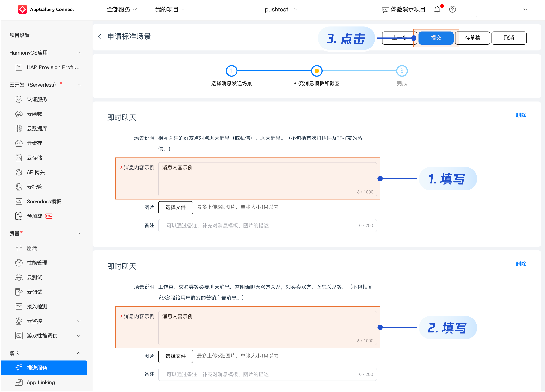Click the 云缓存 icon
Screen dimensions: 545x392
click(19, 143)
